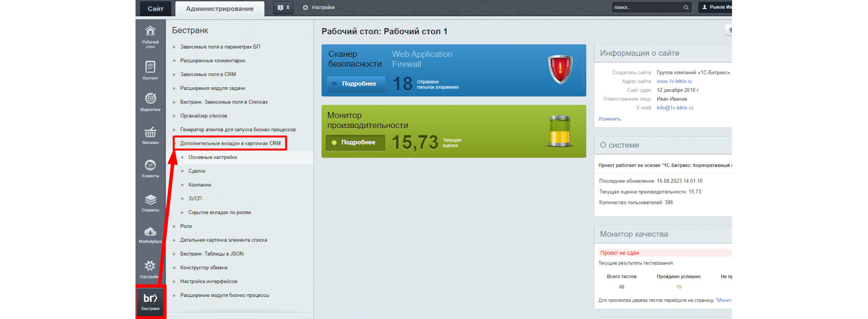Open the Компании submenu item
Viewport: 868px width, 319px height.
199,185
